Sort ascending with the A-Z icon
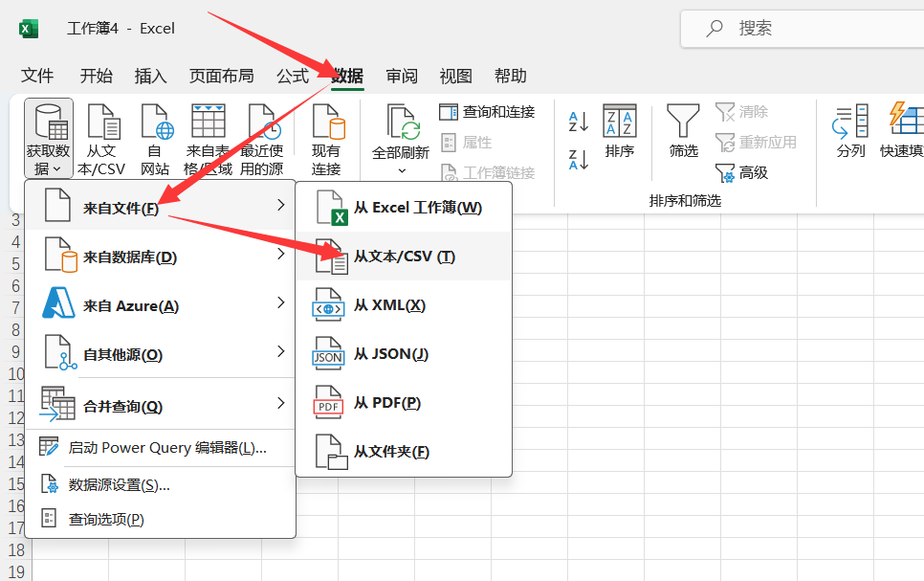The image size is (924, 581). point(579,122)
